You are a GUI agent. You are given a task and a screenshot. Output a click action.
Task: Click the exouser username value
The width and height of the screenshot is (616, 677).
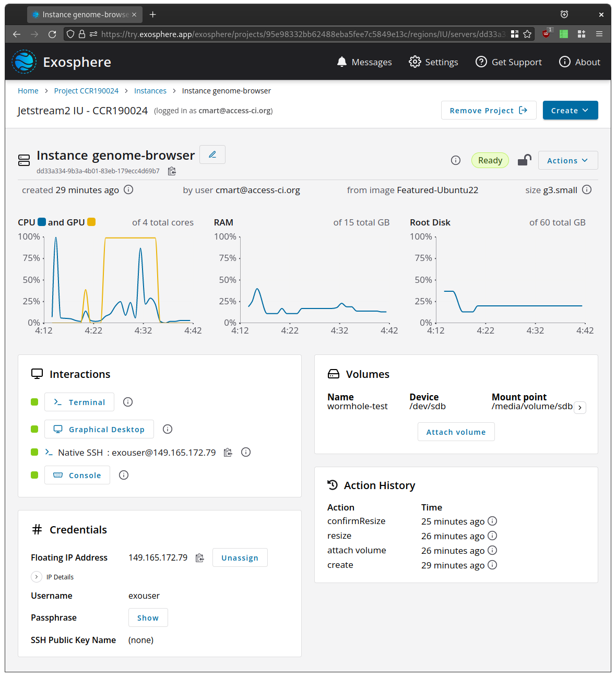[144, 596]
